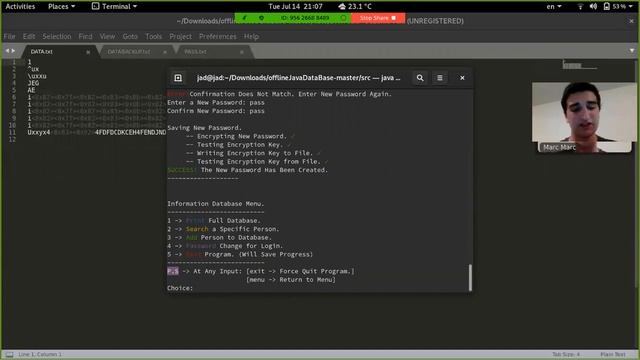640x360 pixels.
Task: Open the Wi-Fi network icon
Action: pyautogui.click(x=580, y=7)
